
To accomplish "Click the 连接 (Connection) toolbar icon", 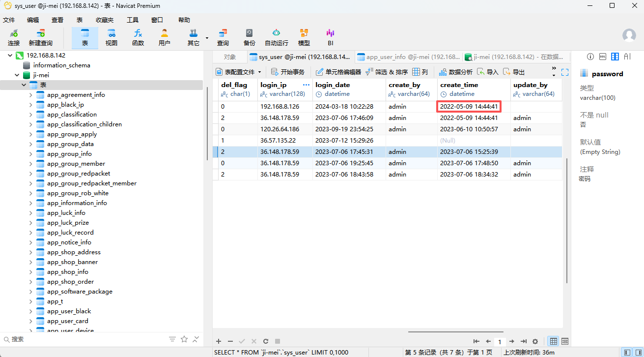I will coord(14,37).
